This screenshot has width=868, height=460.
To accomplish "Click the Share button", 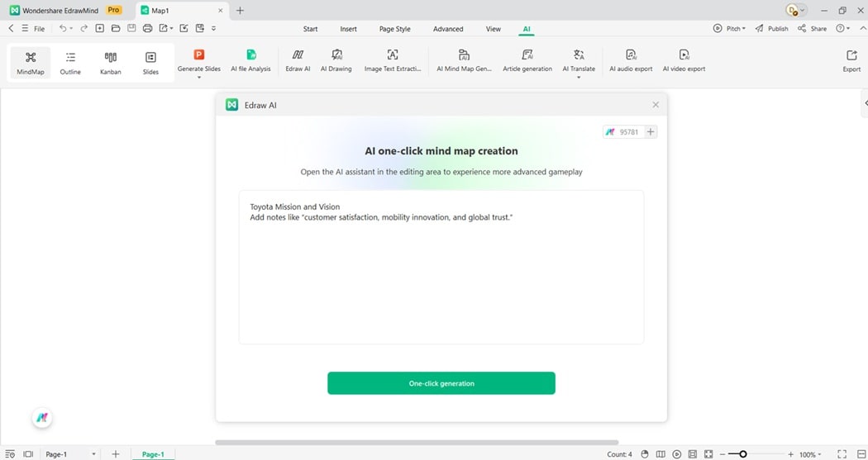I will click(812, 28).
